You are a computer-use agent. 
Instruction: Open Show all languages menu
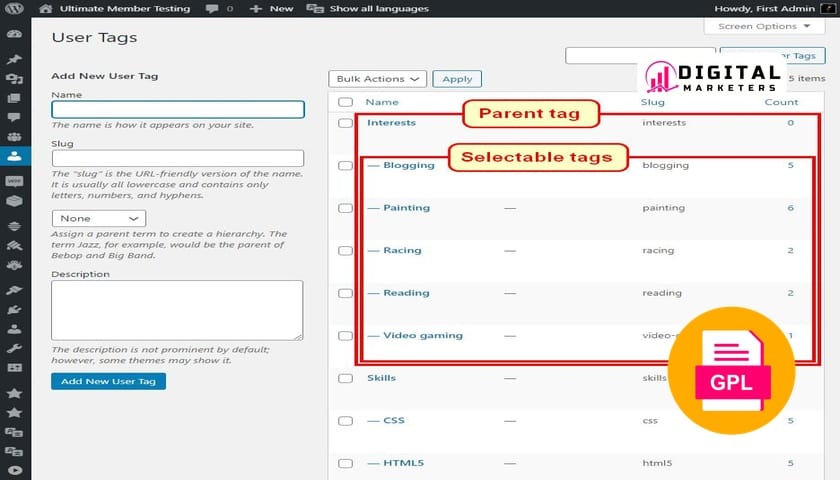[x=368, y=8]
